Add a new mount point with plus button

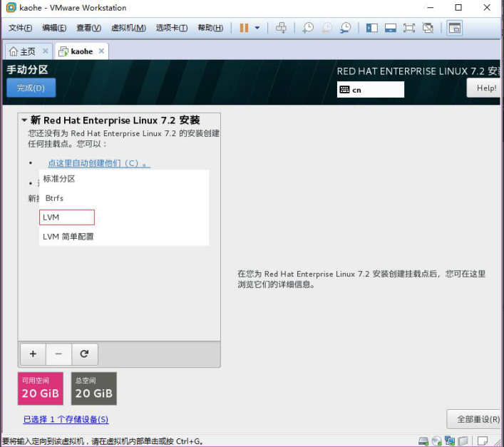coord(33,354)
